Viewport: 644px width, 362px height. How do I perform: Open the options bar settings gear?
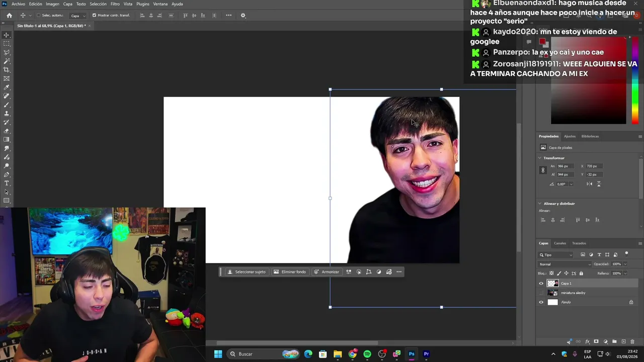(243, 16)
